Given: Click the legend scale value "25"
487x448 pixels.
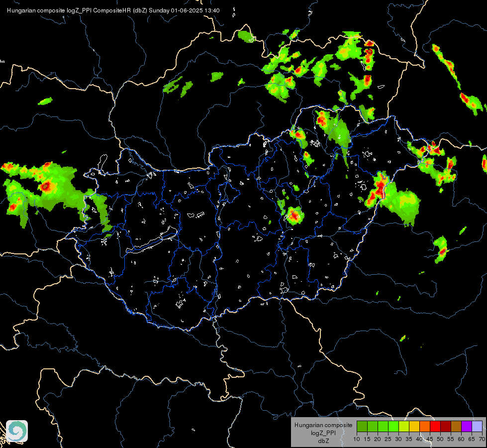Looking at the screenshot, I should [x=388, y=439].
